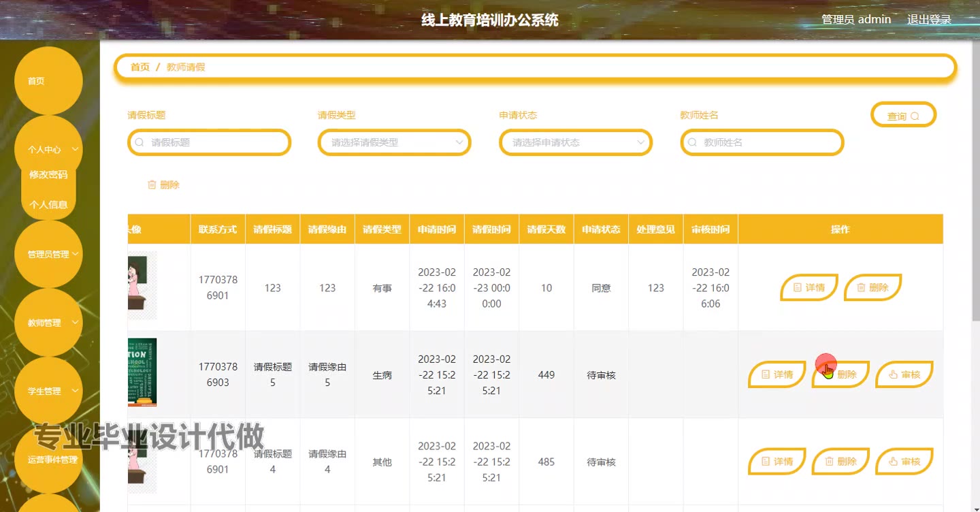
Task: Click the 其他 leave type cell
Action: coord(382,462)
